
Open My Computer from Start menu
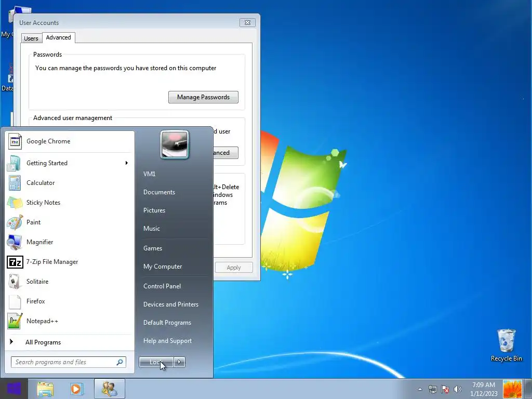pos(163,267)
